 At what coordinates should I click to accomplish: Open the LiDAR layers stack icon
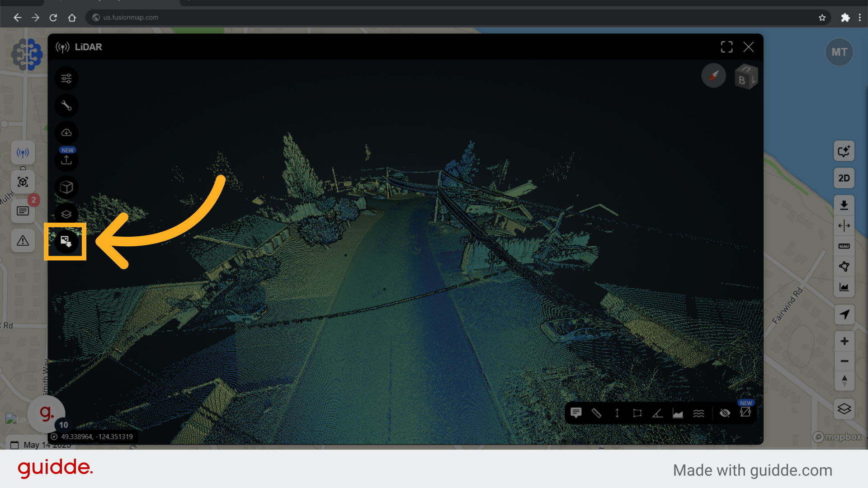pyautogui.click(x=66, y=214)
